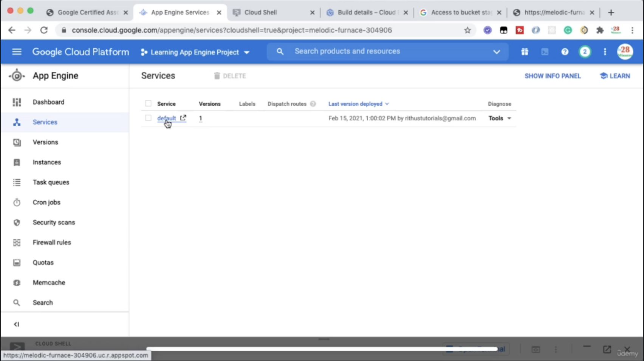
Task: Switch to the Cloud Shell browser tab
Action: [274, 12]
